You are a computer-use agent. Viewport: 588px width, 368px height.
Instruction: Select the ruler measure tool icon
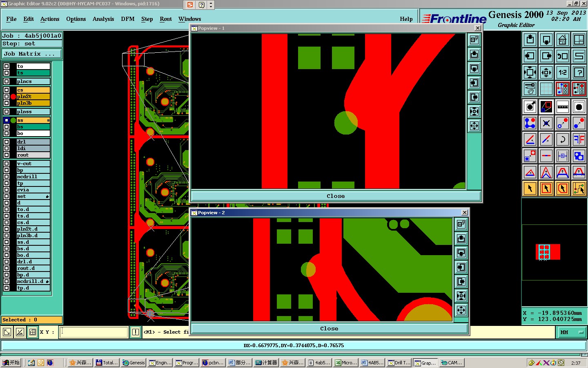pos(563,107)
